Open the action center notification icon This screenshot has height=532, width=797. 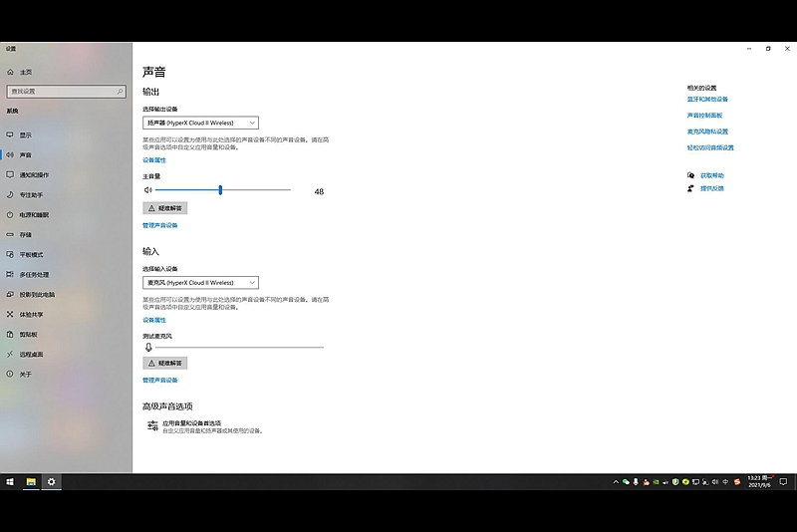pyautogui.click(x=783, y=482)
